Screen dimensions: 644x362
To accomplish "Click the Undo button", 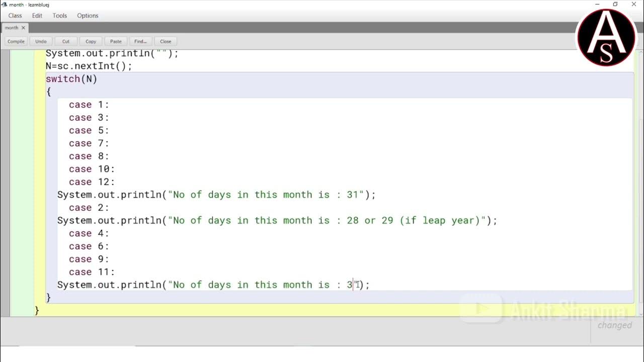I will [41, 41].
